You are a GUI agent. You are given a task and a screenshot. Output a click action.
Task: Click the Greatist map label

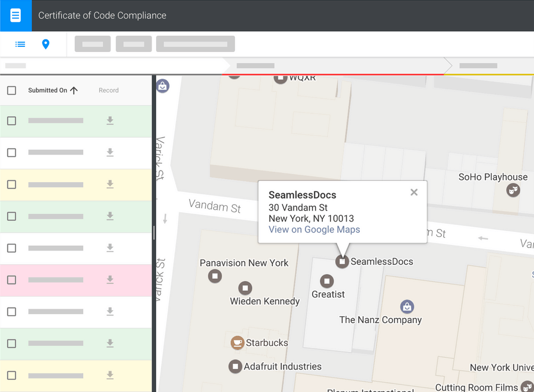tap(328, 294)
